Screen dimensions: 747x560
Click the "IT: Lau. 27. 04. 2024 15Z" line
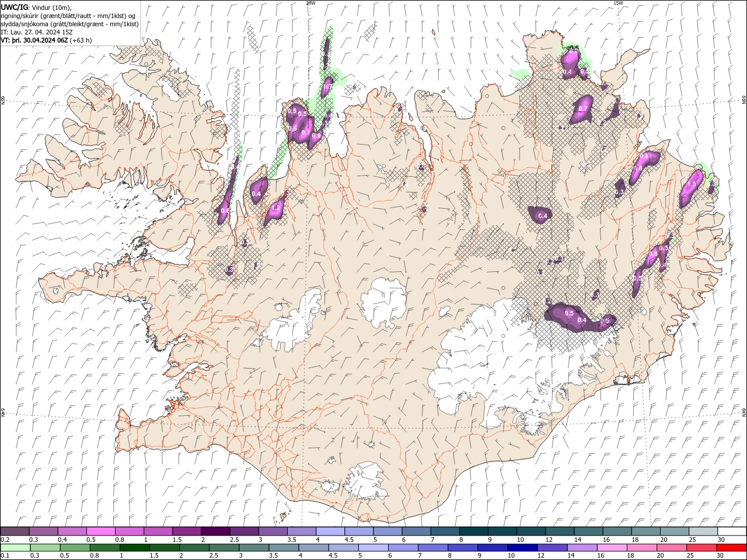point(37,32)
